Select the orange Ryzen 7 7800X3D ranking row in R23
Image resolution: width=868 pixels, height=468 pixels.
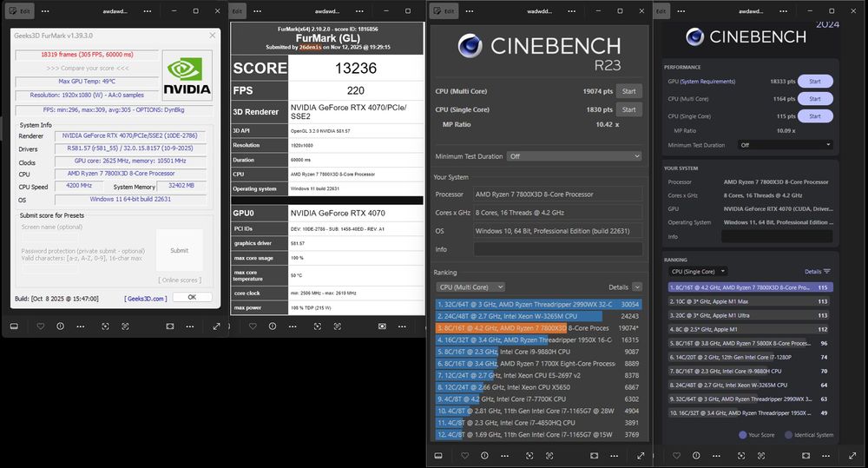[x=538, y=328]
